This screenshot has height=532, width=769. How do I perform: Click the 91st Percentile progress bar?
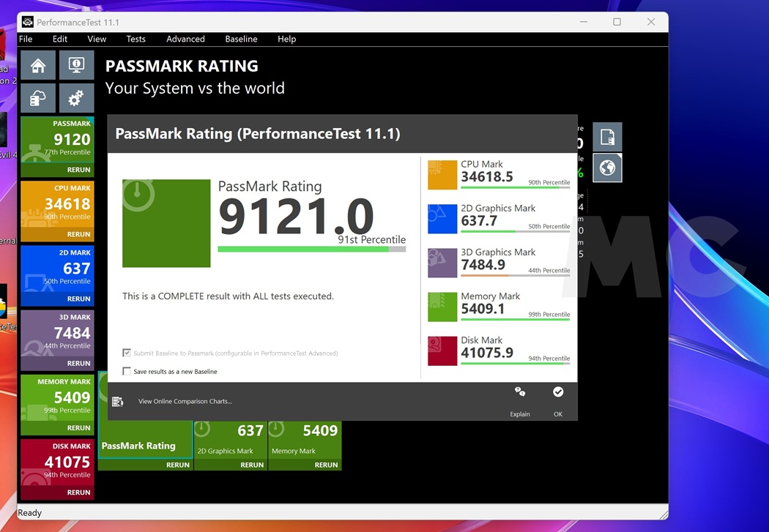coord(311,250)
